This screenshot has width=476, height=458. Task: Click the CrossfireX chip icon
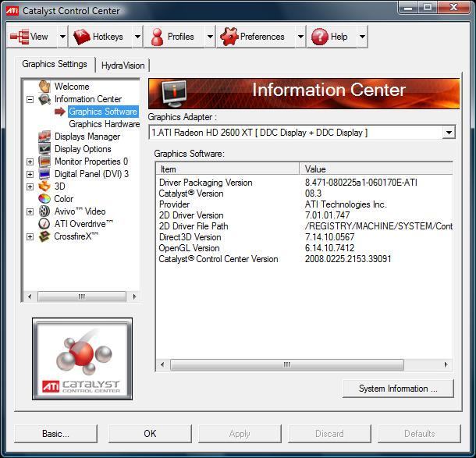[44, 236]
